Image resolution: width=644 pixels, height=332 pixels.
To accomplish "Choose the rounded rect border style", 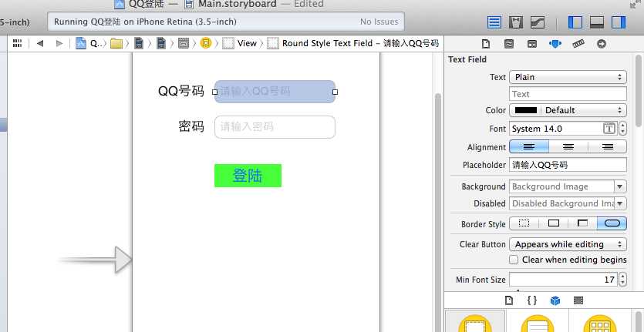I will point(612,223).
